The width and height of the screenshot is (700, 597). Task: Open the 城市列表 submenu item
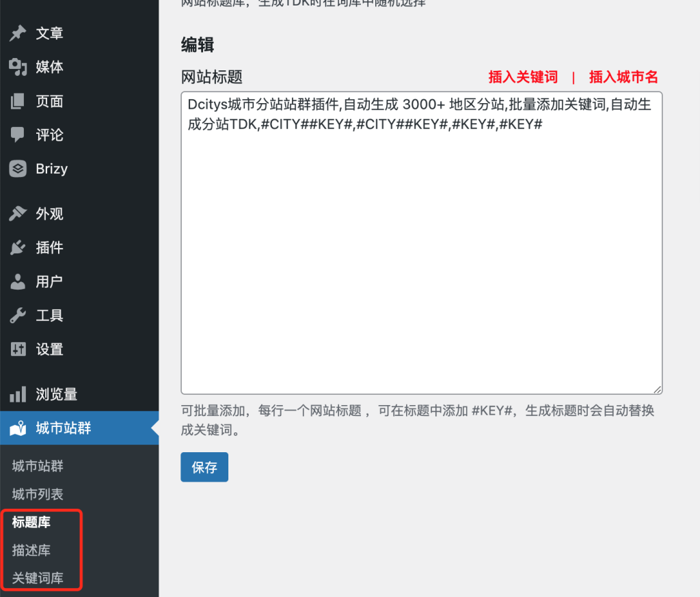[38, 494]
